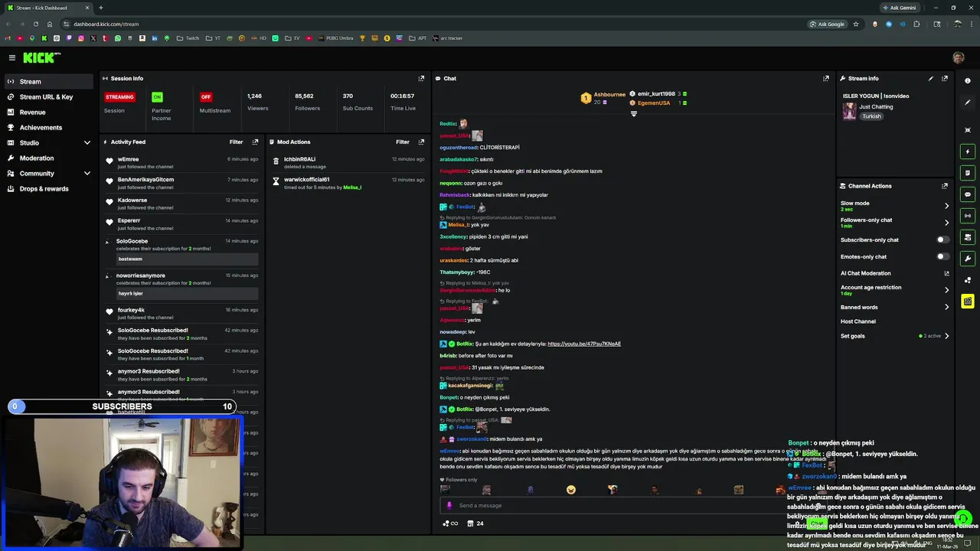This screenshot has width=980, height=551.
Task: Click the microphone icon in chat input
Action: click(x=449, y=505)
